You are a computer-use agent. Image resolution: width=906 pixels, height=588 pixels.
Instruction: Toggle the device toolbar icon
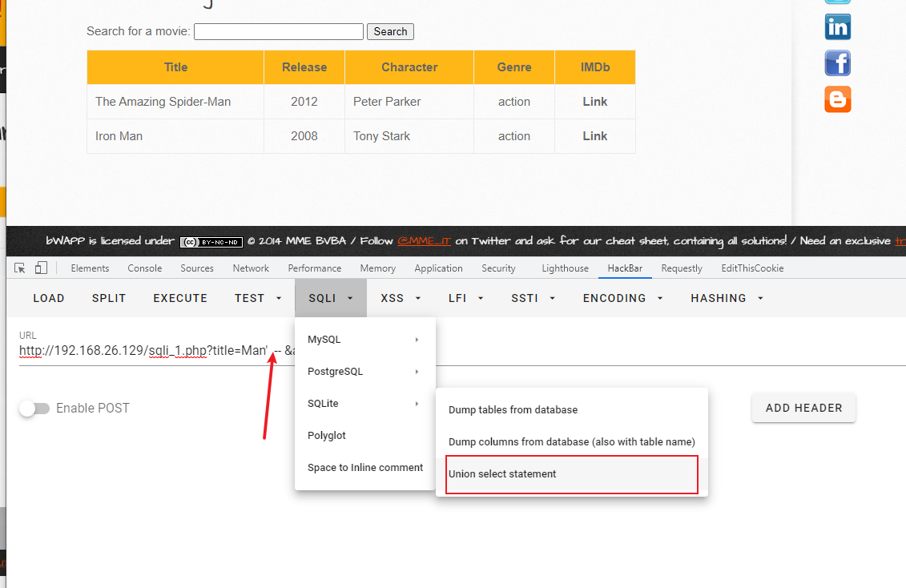pos(40,268)
